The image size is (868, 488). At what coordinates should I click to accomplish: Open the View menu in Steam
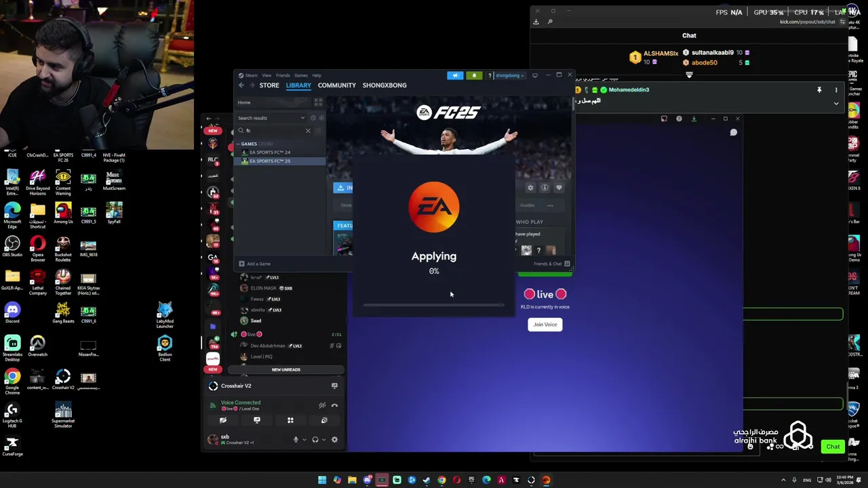click(267, 75)
